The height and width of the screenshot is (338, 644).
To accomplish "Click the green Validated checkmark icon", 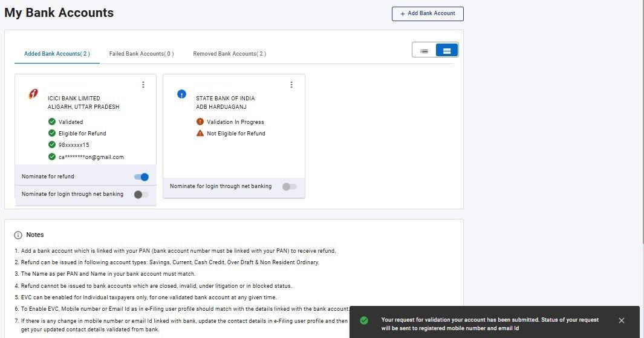I will pyautogui.click(x=52, y=122).
